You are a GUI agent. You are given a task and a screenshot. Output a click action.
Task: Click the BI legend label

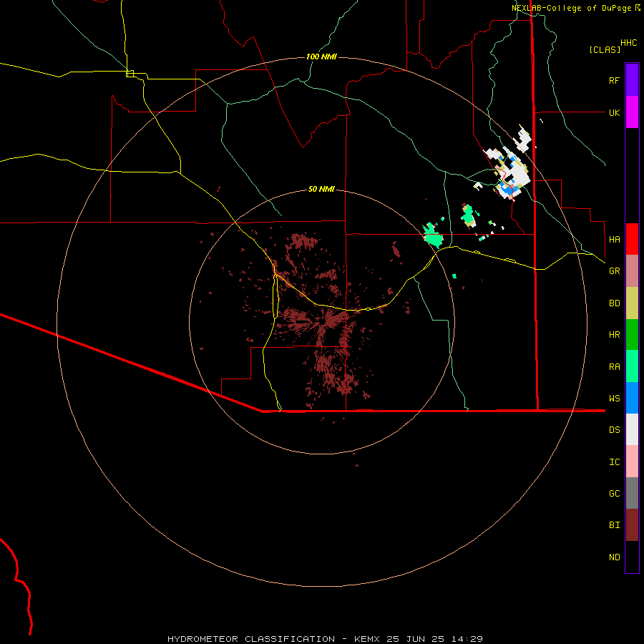pos(614,525)
